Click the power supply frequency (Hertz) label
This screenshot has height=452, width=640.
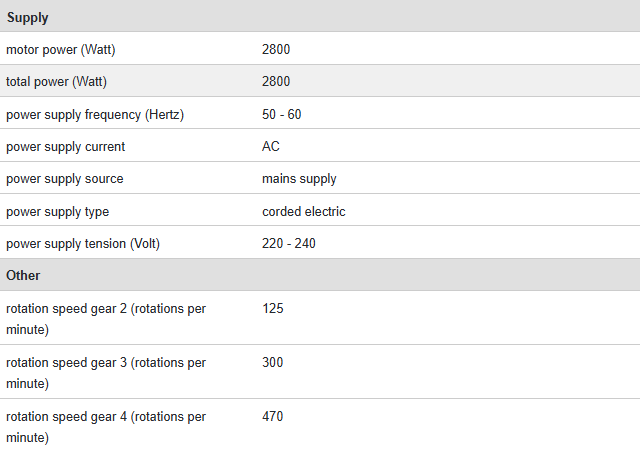[x=95, y=114]
